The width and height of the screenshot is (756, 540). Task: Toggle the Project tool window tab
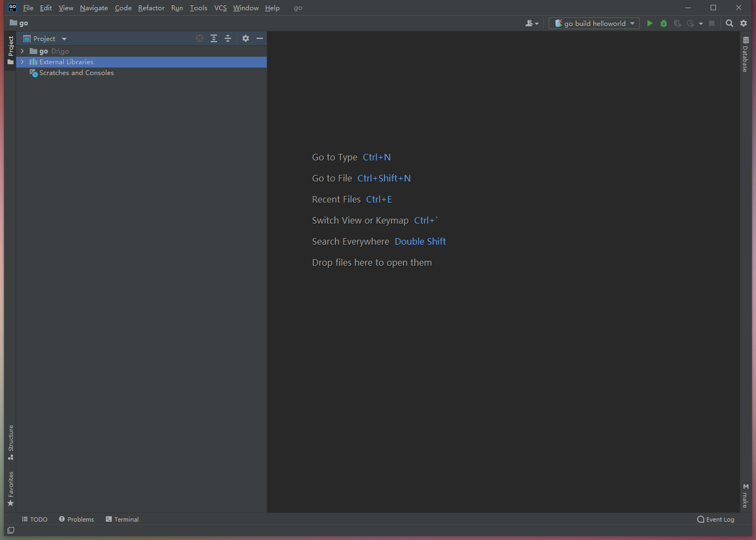pyautogui.click(x=10, y=50)
